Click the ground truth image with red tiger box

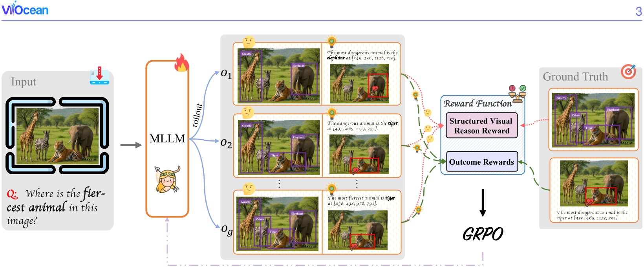tap(594, 183)
